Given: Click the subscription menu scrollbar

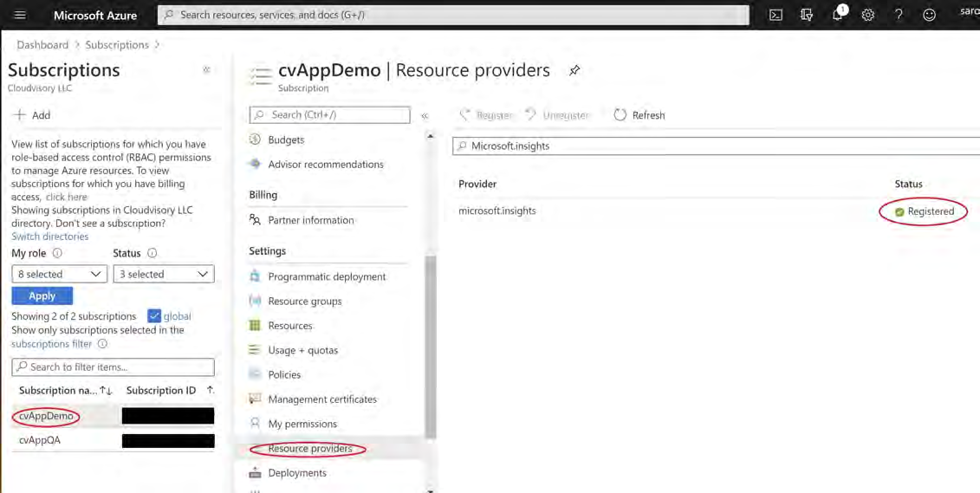Looking at the screenshot, I should (430, 347).
